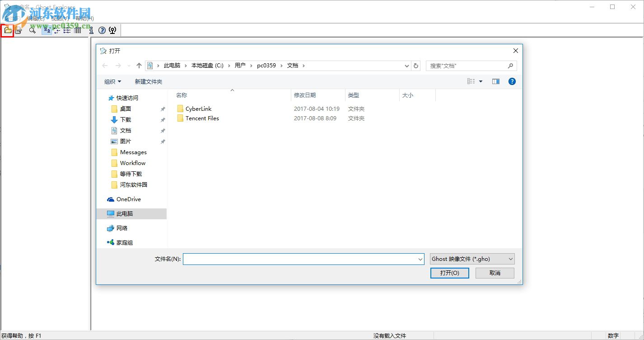Viewport: 644px width, 340px height.
Task: Click the extract files toolbar icon
Action: (19, 30)
